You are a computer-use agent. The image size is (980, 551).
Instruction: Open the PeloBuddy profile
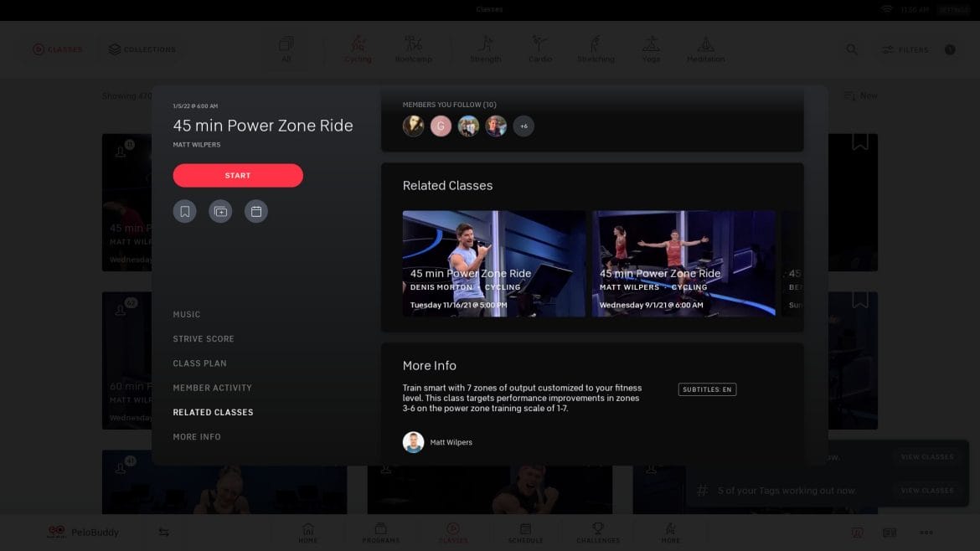coord(83,533)
